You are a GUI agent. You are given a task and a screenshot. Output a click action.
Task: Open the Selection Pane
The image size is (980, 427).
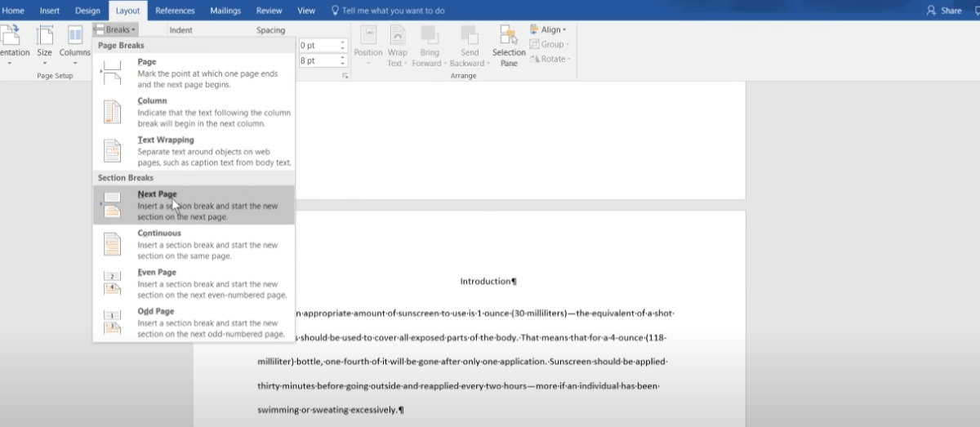509,46
